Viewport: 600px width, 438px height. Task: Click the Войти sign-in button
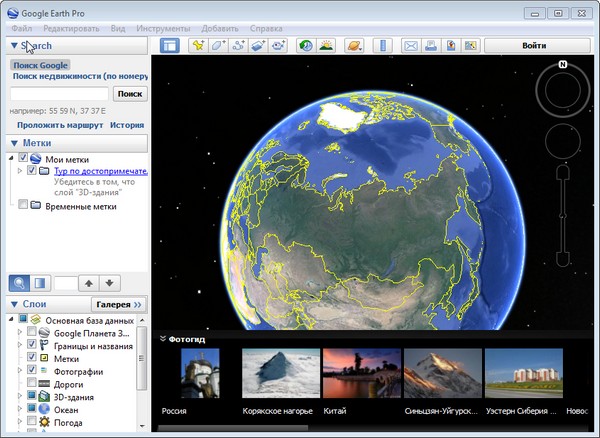pyautogui.click(x=535, y=46)
